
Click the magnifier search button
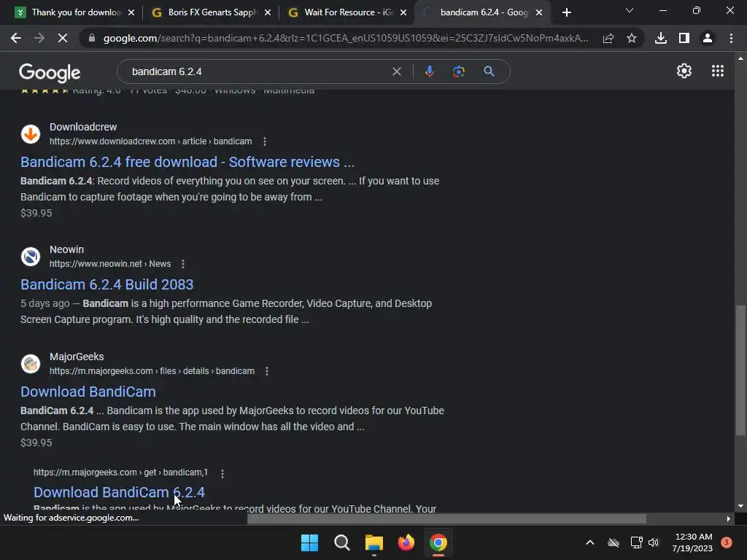click(489, 71)
